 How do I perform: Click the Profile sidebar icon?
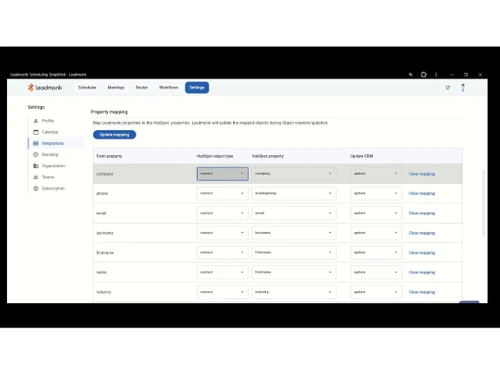[36, 121]
